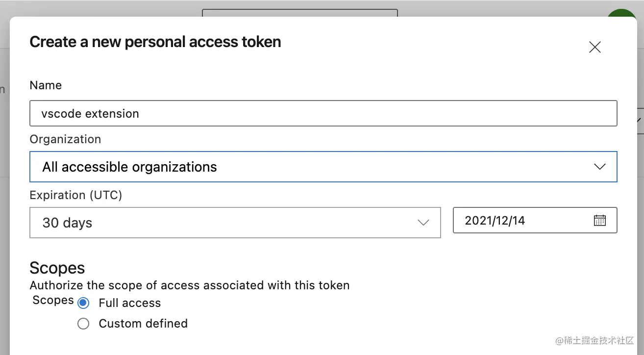The height and width of the screenshot is (355, 644).
Task: Click the Full access label text
Action: pos(129,303)
